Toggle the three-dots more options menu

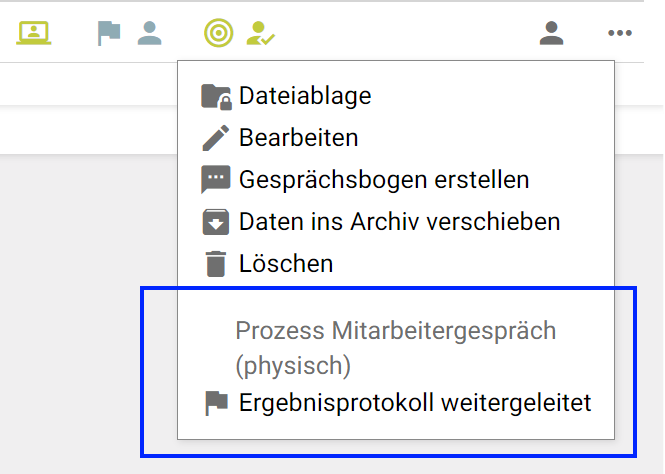coord(619,33)
